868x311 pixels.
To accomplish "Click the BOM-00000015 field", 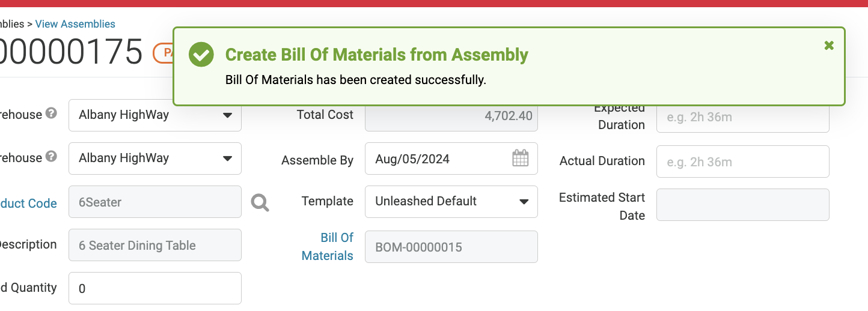I will point(451,247).
